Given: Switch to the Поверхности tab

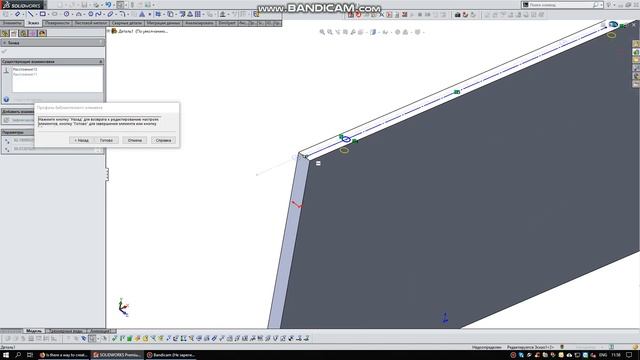Looking at the screenshot, I should 57,23.
